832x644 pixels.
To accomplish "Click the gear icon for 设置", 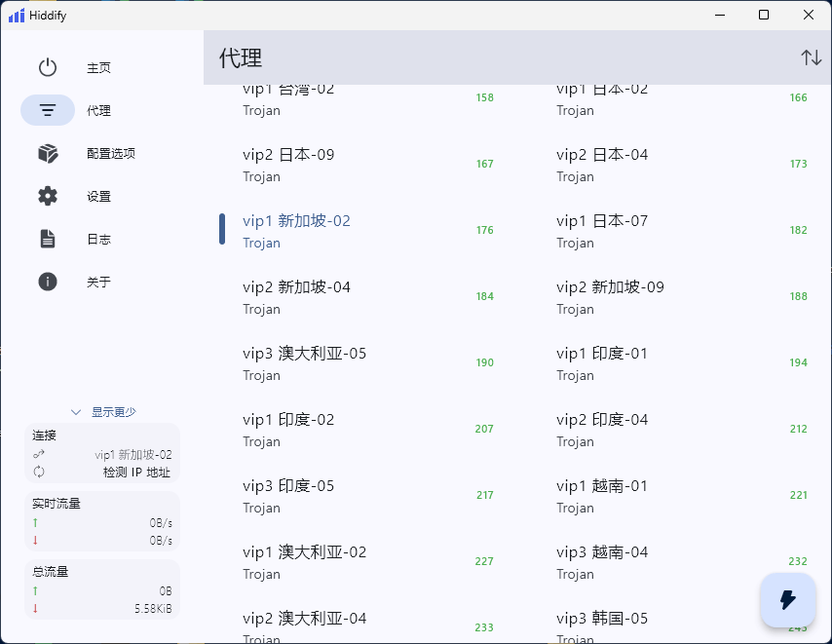I will tap(48, 196).
